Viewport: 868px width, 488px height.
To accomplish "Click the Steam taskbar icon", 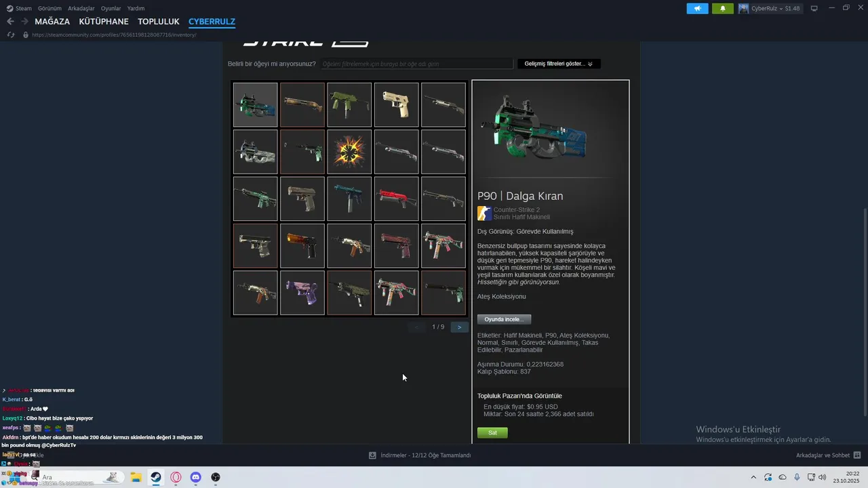I will click(156, 477).
